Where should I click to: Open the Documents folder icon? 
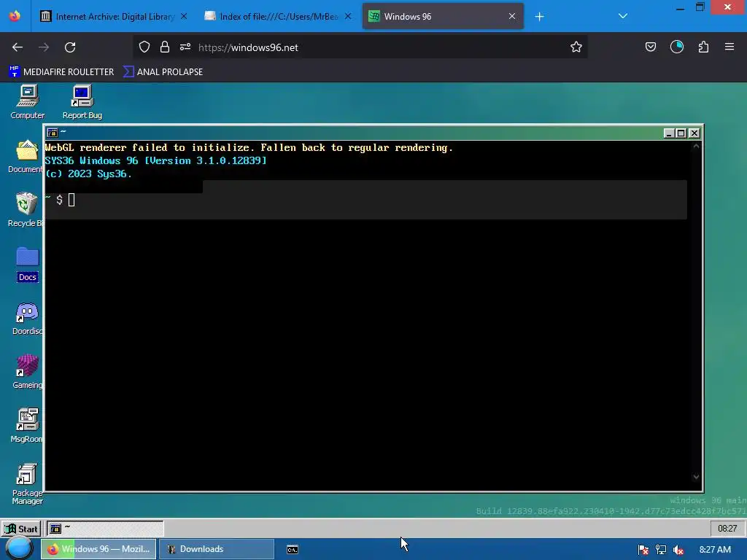pyautogui.click(x=26, y=156)
